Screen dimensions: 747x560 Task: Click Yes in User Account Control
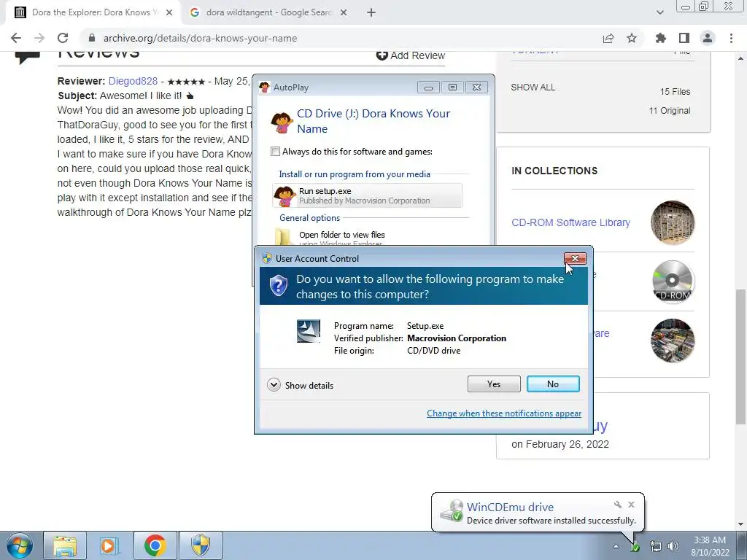[x=494, y=384]
